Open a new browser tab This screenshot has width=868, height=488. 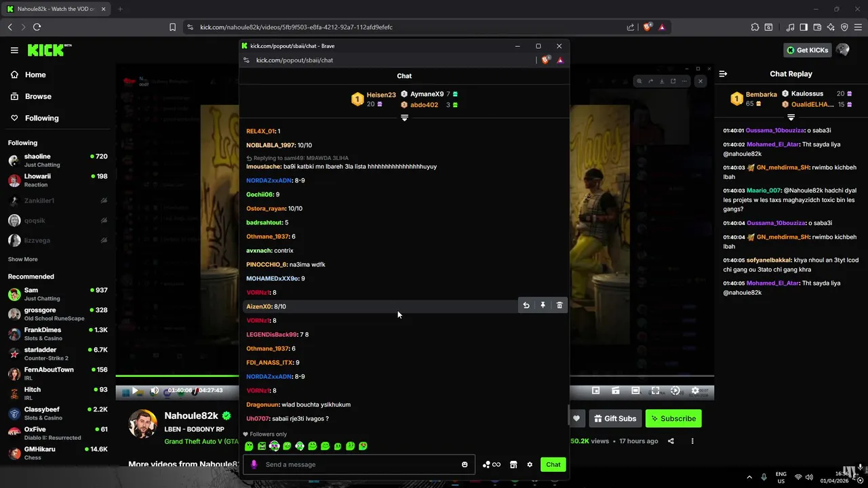click(120, 9)
